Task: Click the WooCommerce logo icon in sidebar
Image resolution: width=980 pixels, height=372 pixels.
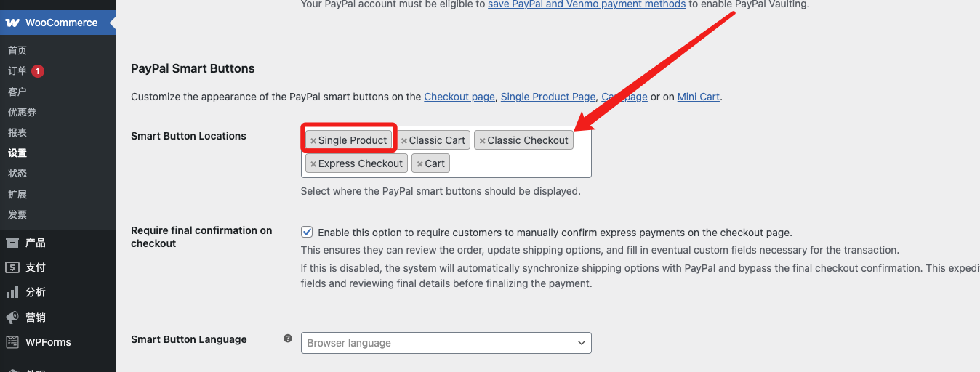Action: pyautogui.click(x=12, y=23)
